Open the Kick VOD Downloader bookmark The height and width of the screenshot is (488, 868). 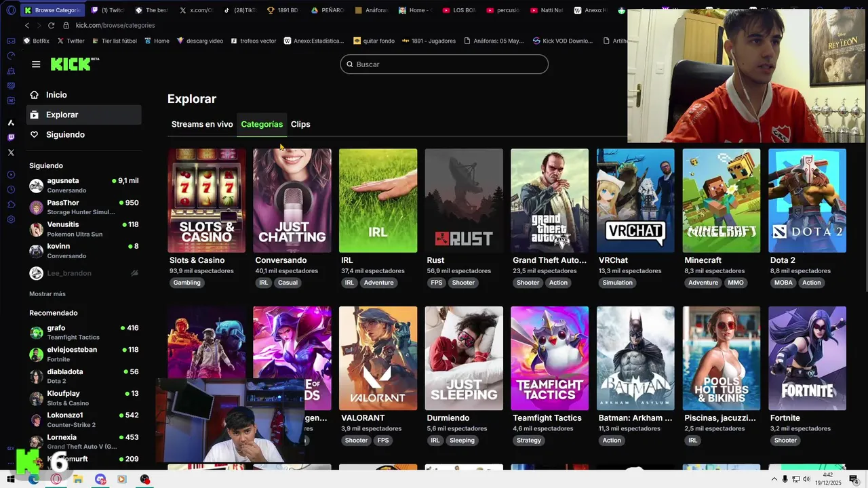pos(563,41)
